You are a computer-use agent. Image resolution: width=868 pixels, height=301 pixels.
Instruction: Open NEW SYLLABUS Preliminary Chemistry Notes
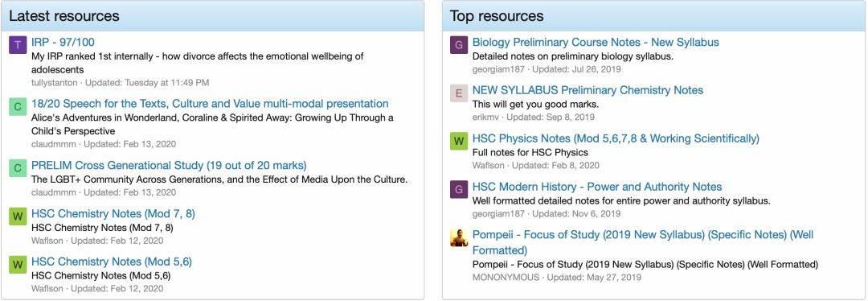[x=588, y=90]
